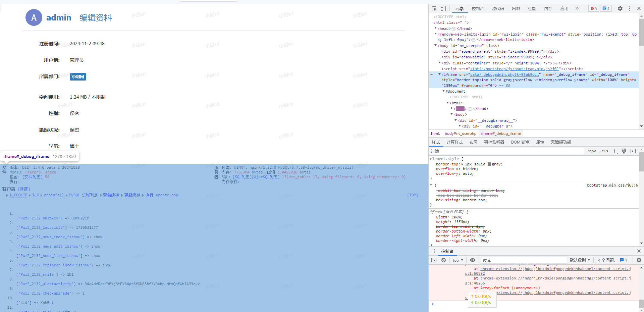
Task: Click the 编辑资料 link
Action: click(96, 18)
